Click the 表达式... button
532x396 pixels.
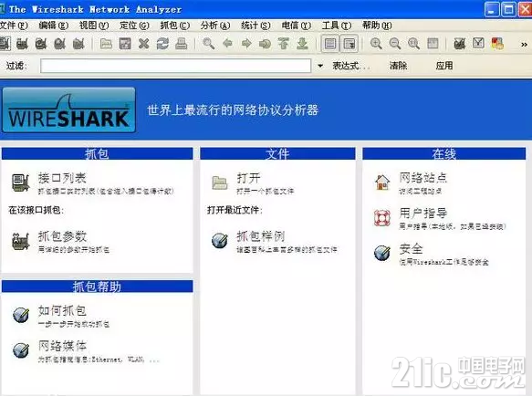point(350,66)
